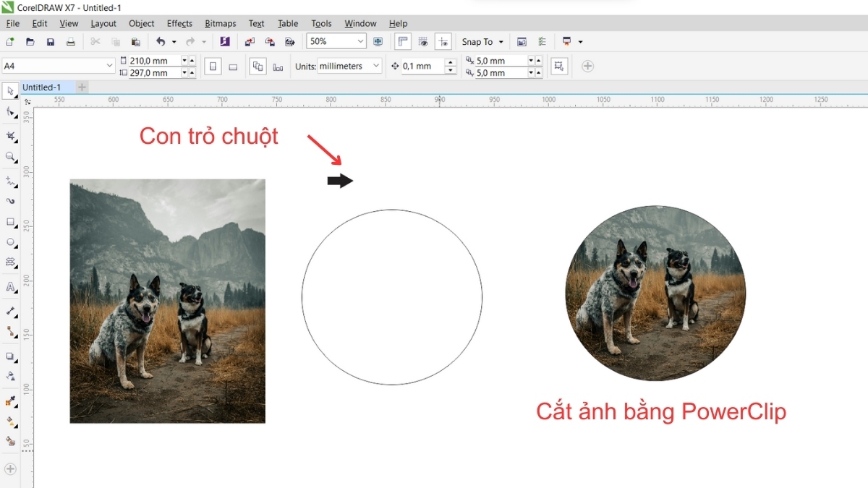Viewport: 868px width, 488px height.
Task: Select the Smart Fill tool
Action: [x=10, y=441]
